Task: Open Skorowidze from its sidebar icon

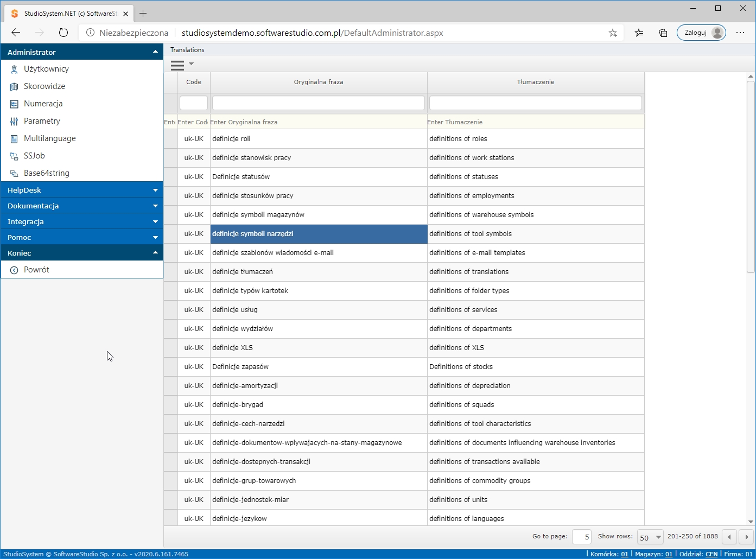Action: (14, 86)
